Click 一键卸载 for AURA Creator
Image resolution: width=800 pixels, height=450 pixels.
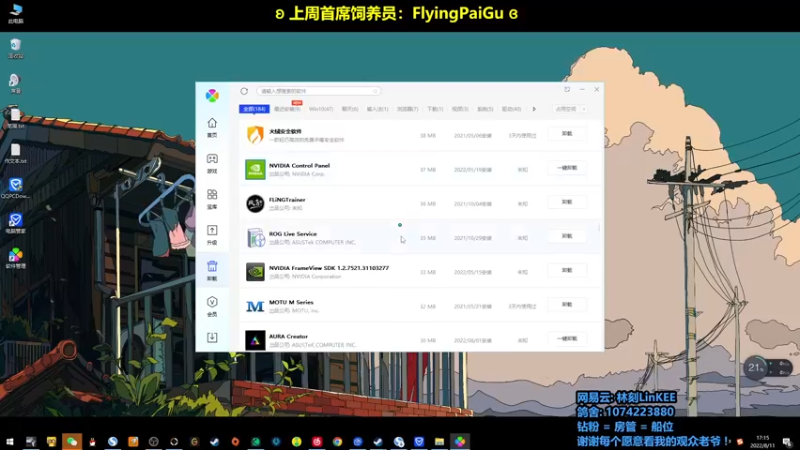pyautogui.click(x=567, y=339)
